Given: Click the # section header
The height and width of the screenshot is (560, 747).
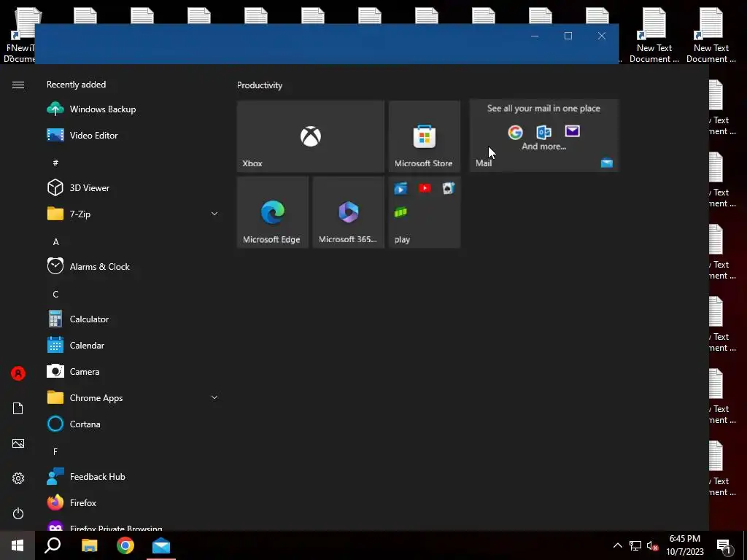Looking at the screenshot, I should pos(55,163).
